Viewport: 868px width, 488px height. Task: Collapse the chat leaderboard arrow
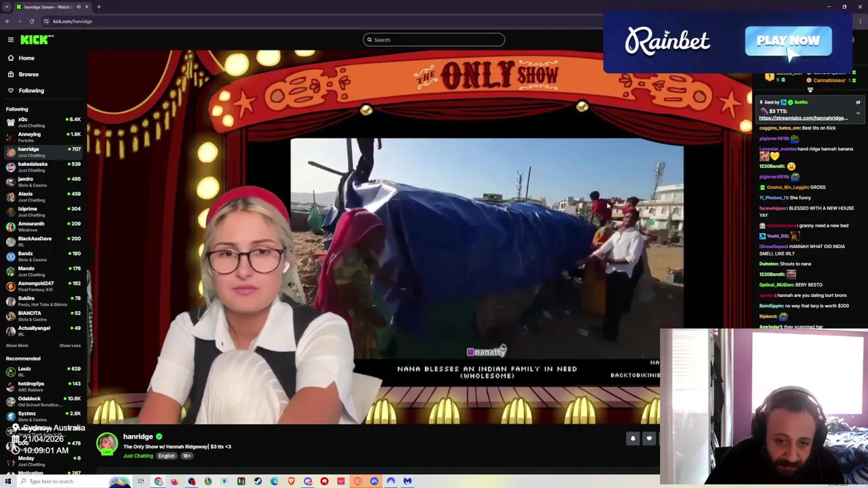[x=810, y=90]
